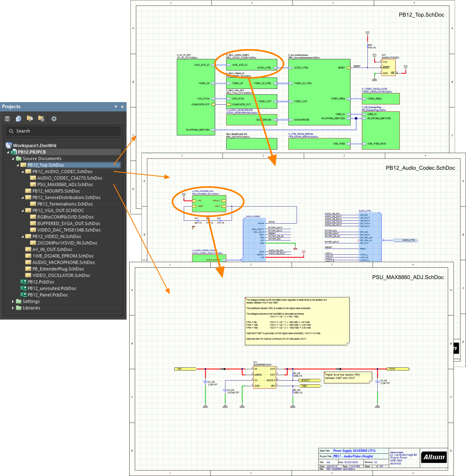The width and height of the screenshot is (466, 476).
Task: Expand the Settings folder arrow
Action: pyautogui.click(x=13, y=301)
